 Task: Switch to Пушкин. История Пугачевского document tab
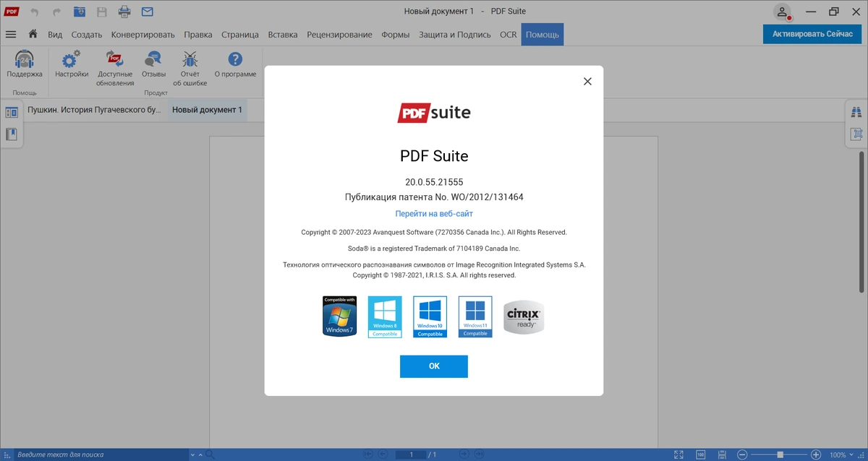95,110
